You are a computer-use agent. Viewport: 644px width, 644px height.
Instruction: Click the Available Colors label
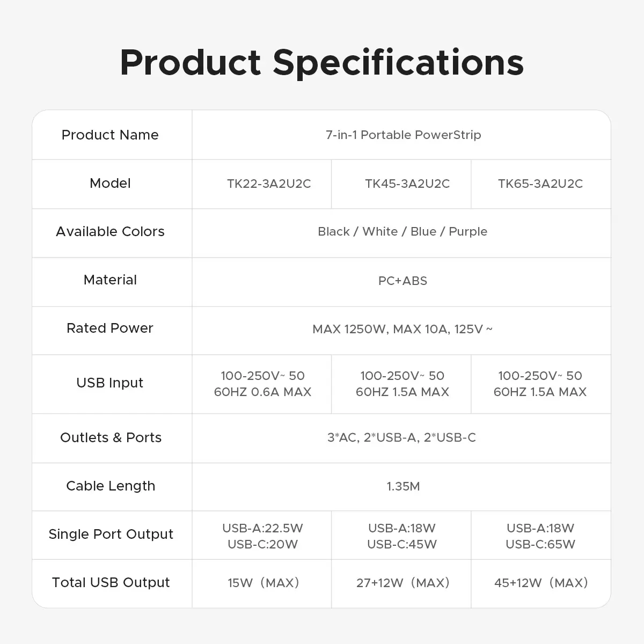coord(110,231)
